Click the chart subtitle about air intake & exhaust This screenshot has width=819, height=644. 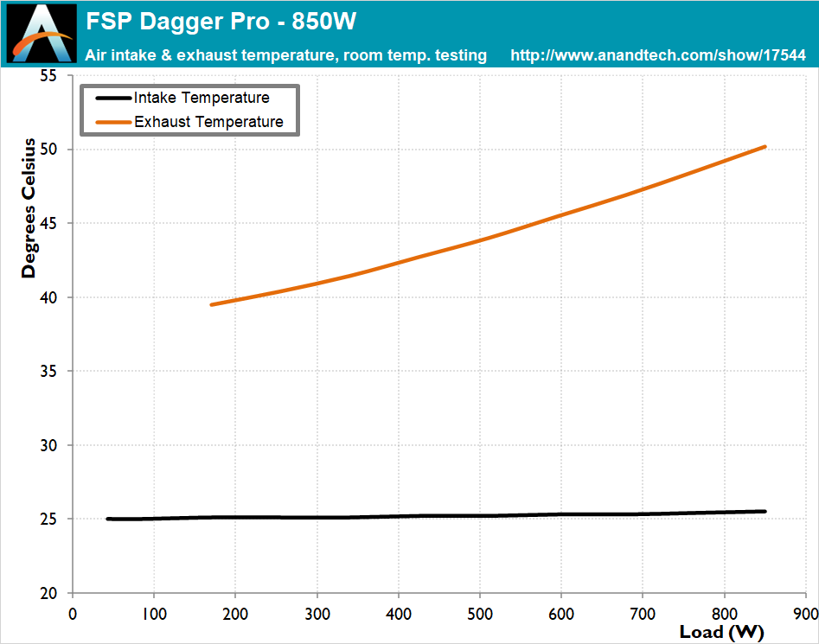286,55
